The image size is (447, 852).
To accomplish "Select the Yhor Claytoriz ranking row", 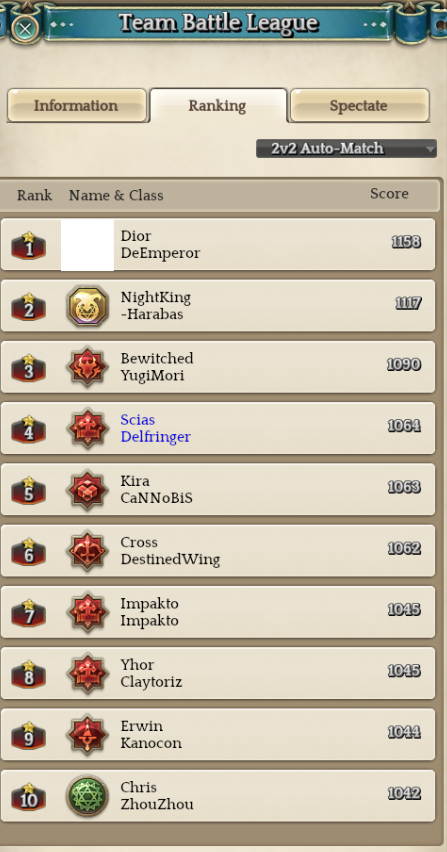I will click(218, 673).
